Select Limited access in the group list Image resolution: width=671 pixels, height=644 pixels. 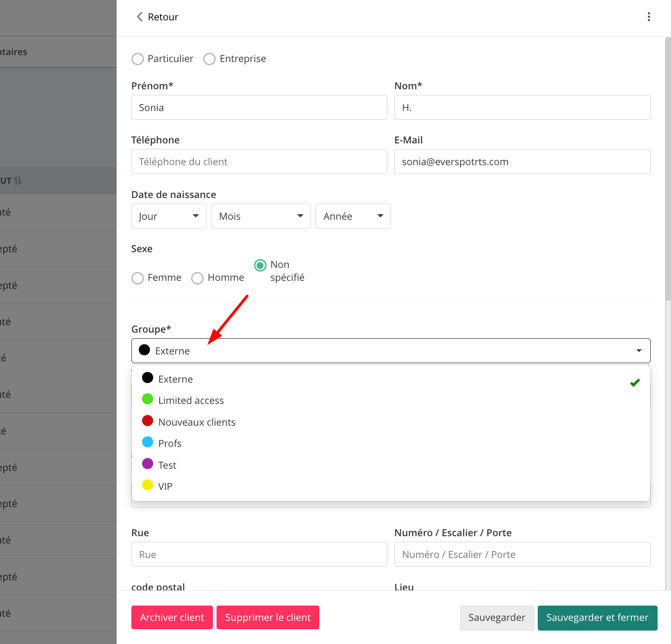[x=391, y=400]
